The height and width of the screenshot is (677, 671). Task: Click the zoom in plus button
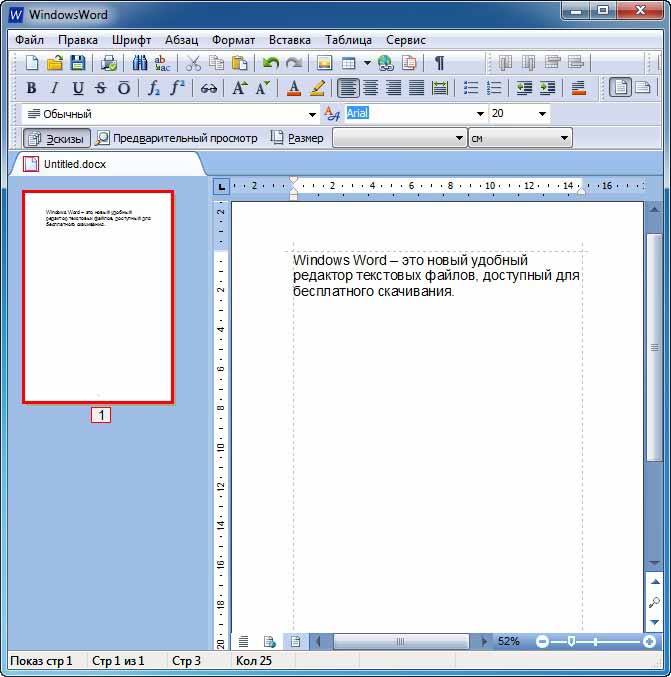649,642
